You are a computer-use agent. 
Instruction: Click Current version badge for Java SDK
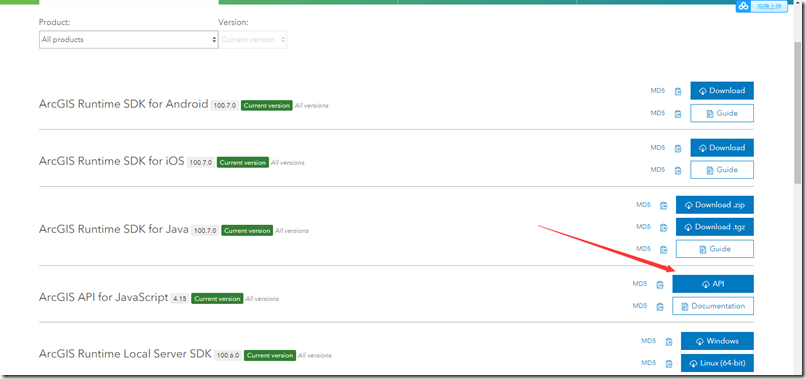pyautogui.click(x=247, y=231)
